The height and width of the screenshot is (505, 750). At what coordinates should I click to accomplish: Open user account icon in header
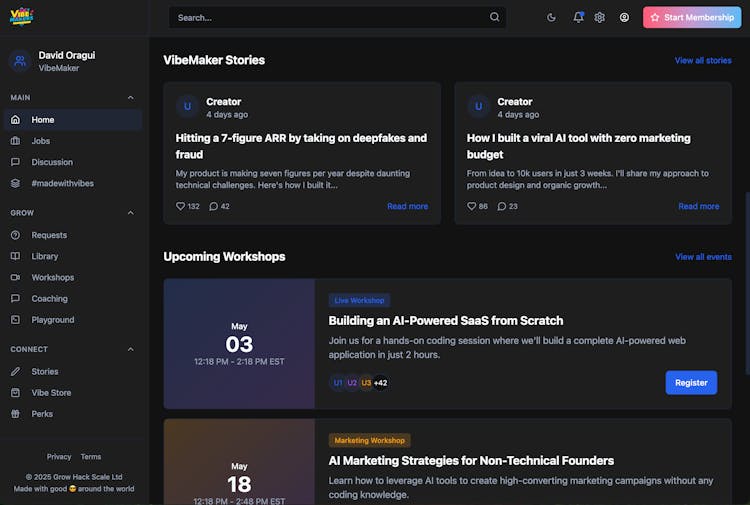coord(624,18)
